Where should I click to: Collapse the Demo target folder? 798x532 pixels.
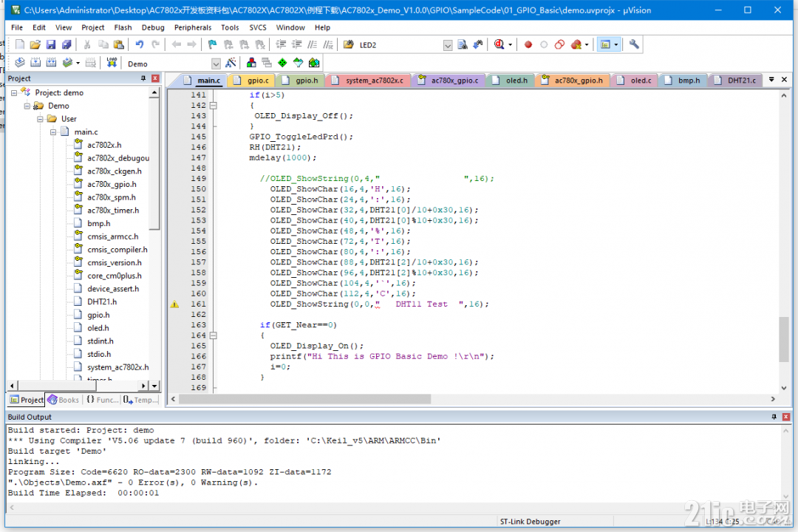(x=27, y=106)
